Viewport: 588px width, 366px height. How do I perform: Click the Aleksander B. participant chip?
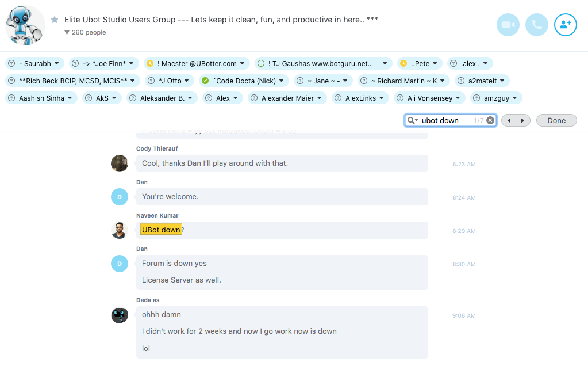(162, 98)
